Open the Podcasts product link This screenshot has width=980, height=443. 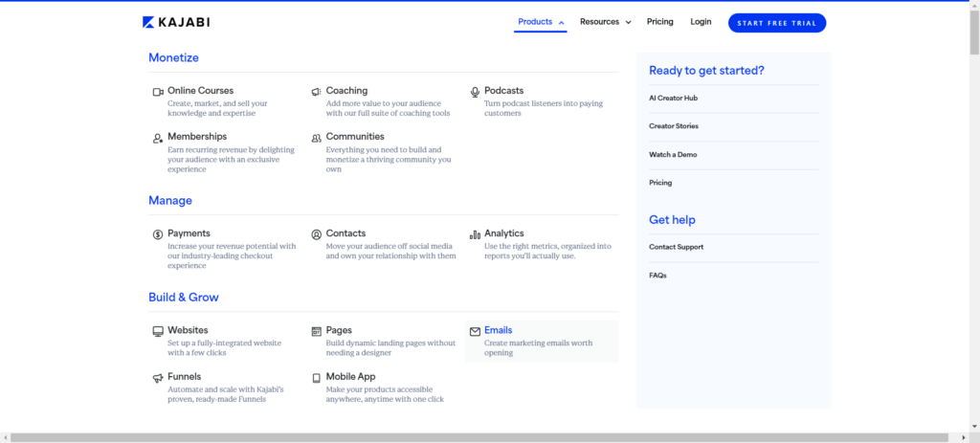[503, 91]
